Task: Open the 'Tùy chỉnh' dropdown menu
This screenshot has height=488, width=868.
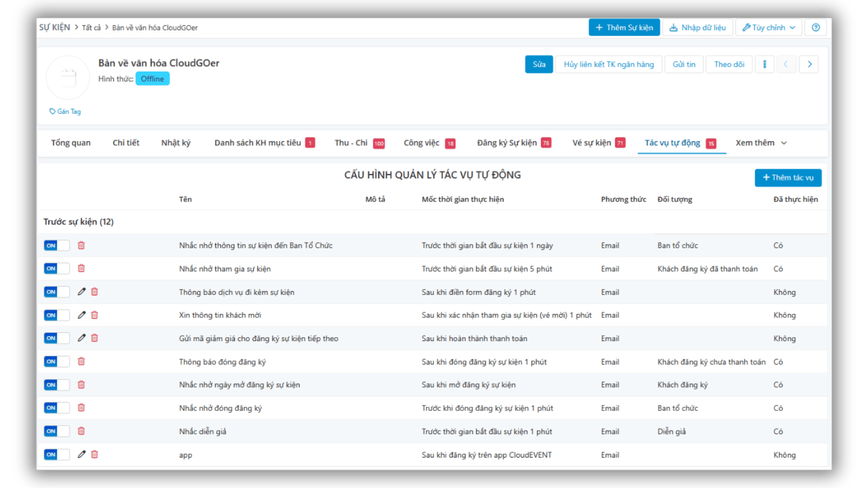Action: 768,28
